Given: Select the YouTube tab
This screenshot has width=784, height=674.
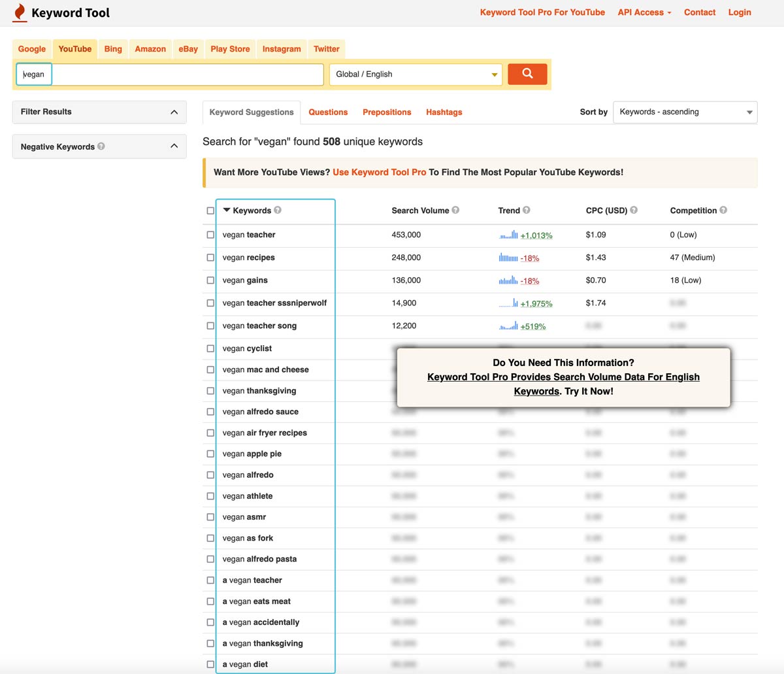Looking at the screenshot, I should [75, 49].
